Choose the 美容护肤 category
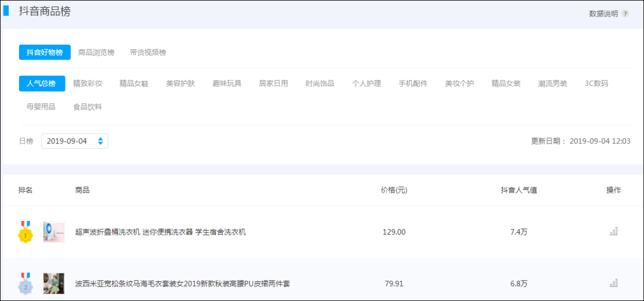The width and height of the screenshot is (644, 301). pos(180,84)
